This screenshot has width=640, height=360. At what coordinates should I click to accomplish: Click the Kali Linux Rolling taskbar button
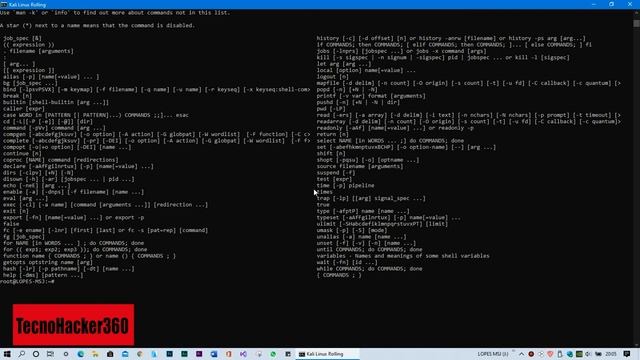328,354
